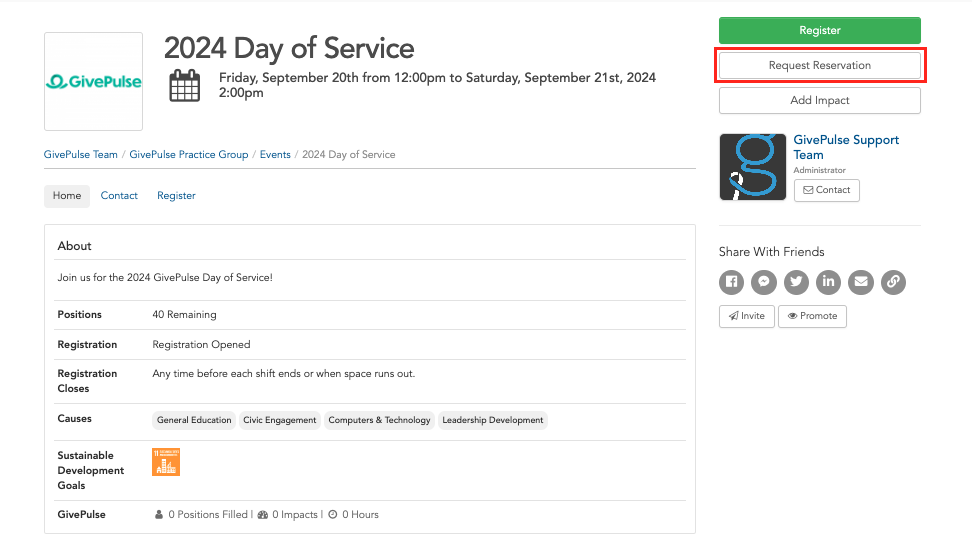
Task: Contact the GivePulse Support Team administrator
Action: coord(826,190)
